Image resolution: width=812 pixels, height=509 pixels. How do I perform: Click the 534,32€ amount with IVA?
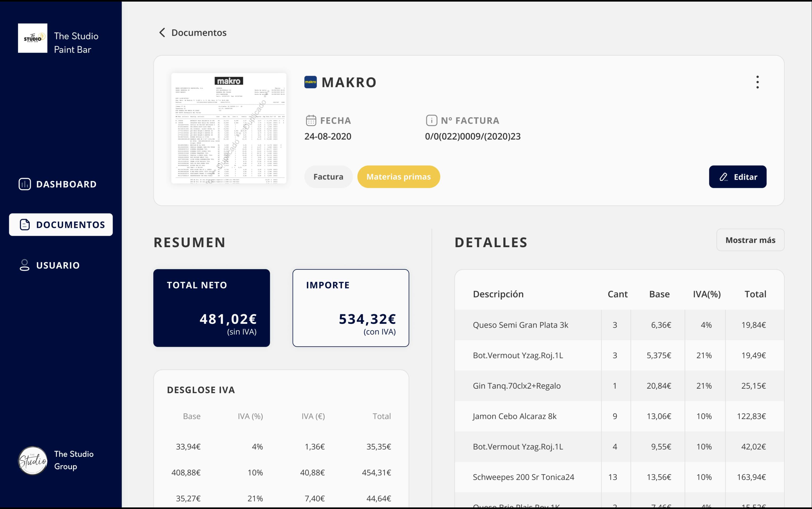(367, 319)
